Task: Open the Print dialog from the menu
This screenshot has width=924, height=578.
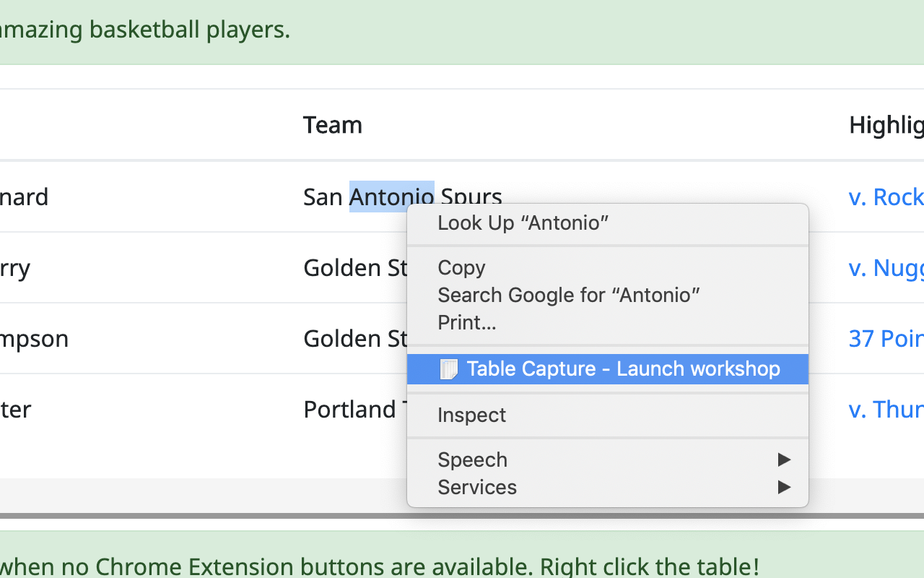Action: 466,322
